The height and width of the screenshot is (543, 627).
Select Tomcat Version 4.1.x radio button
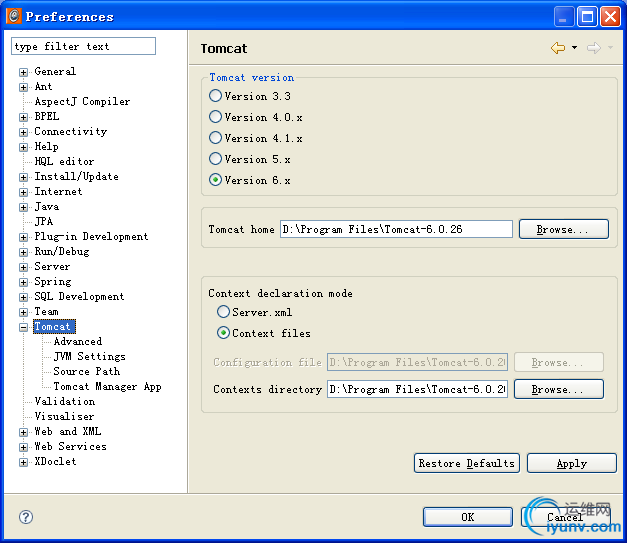point(215,138)
